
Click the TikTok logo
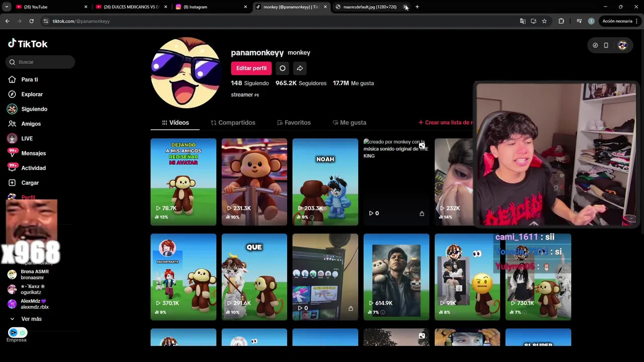click(x=28, y=44)
